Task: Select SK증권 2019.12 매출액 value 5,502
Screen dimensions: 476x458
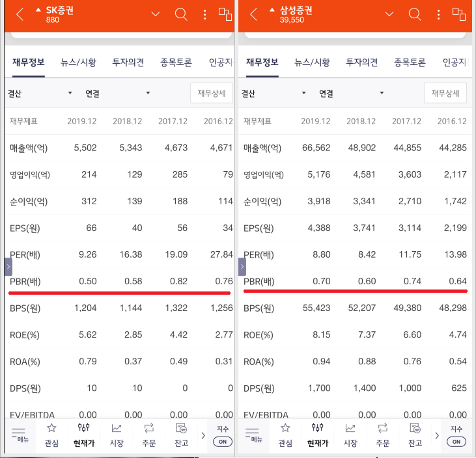Action: (85, 148)
